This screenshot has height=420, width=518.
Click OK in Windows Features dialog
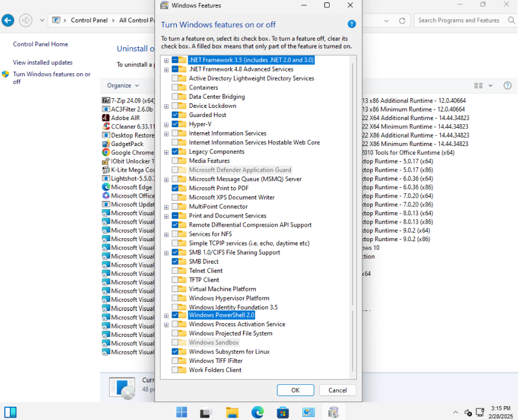tap(295, 390)
